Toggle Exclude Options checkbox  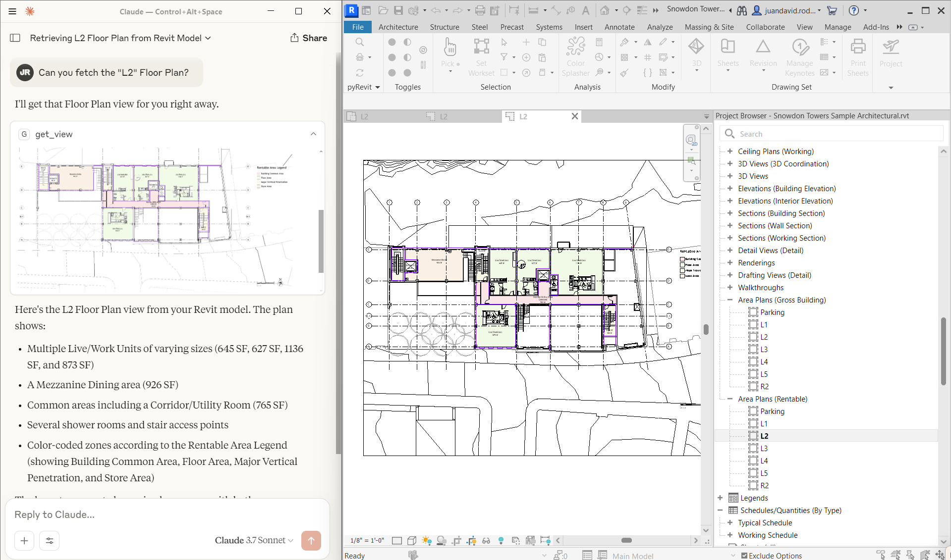click(x=744, y=556)
